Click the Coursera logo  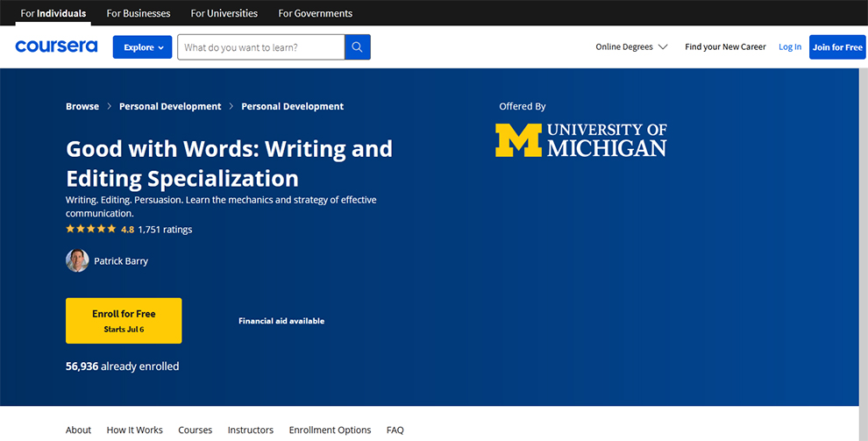pyautogui.click(x=56, y=46)
